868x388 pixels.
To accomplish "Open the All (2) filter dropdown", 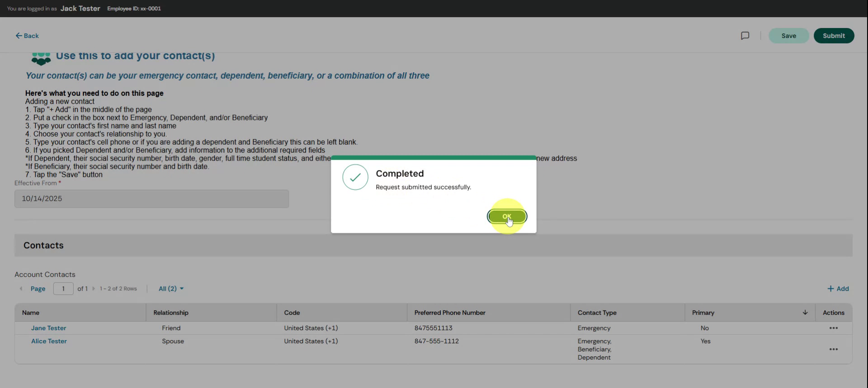I will coord(171,289).
